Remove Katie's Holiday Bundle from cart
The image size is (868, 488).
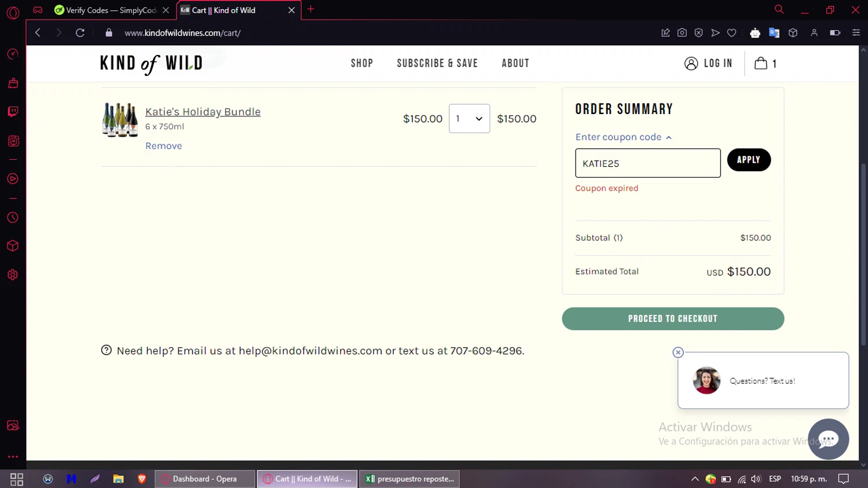(x=164, y=146)
